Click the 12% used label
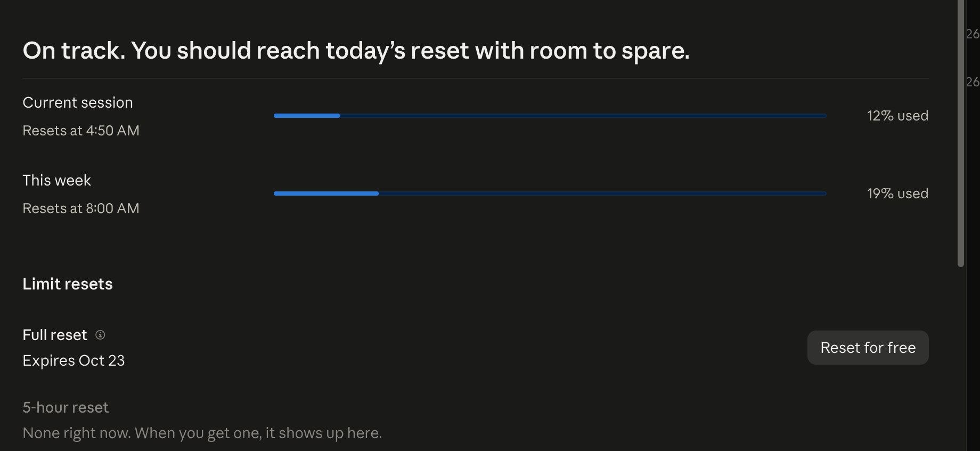This screenshot has height=451, width=980. (x=897, y=116)
